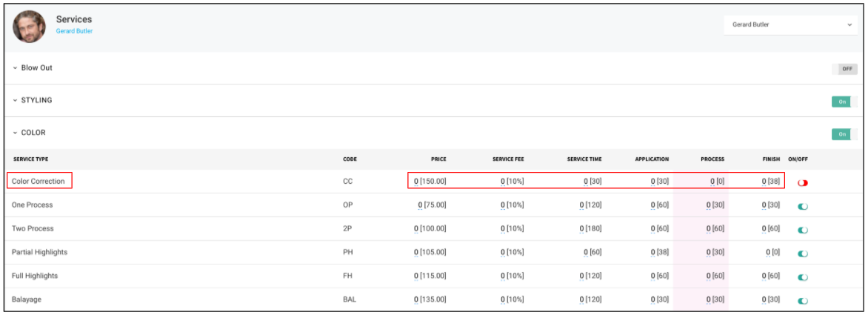Collapse the COLOR section chevron

[x=16, y=133]
